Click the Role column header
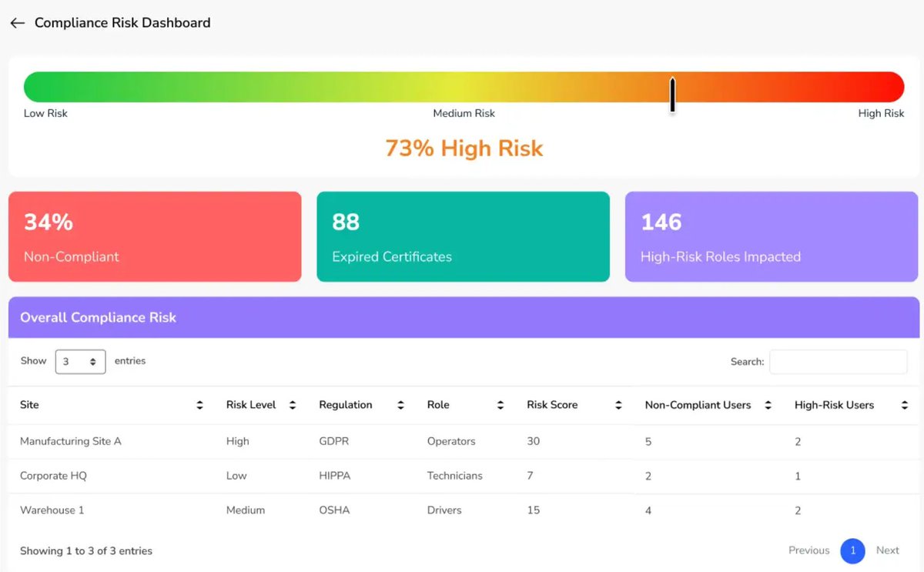924x572 pixels. point(438,405)
